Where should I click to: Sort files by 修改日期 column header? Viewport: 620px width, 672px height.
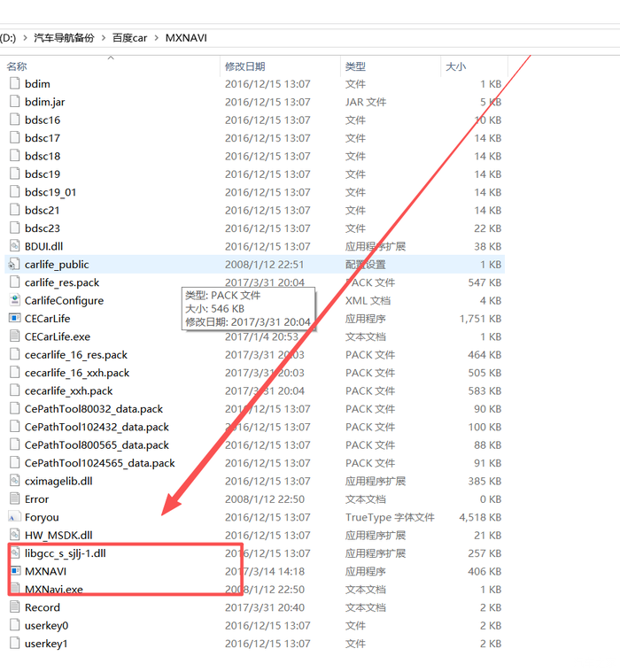click(x=246, y=66)
